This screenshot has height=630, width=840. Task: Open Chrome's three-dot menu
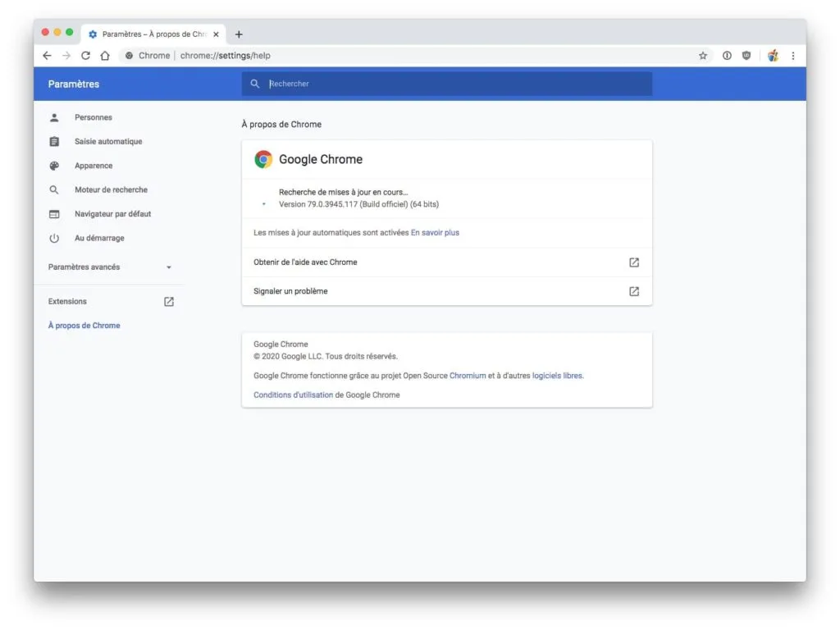(x=793, y=56)
